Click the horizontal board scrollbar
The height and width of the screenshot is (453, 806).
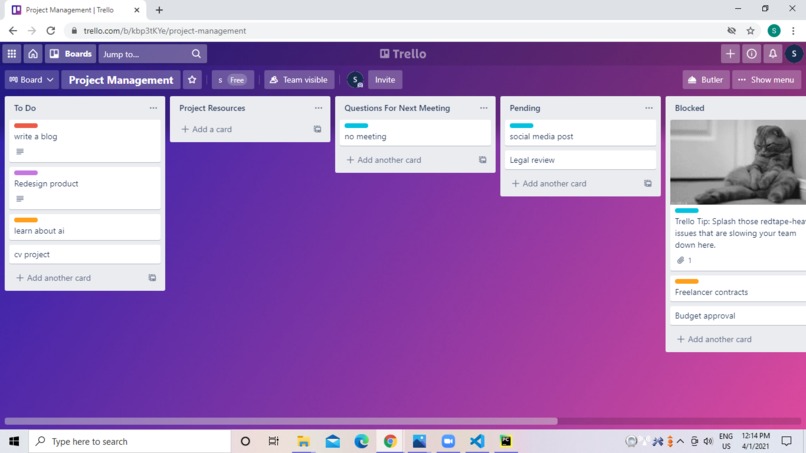(x=281, y=421)
